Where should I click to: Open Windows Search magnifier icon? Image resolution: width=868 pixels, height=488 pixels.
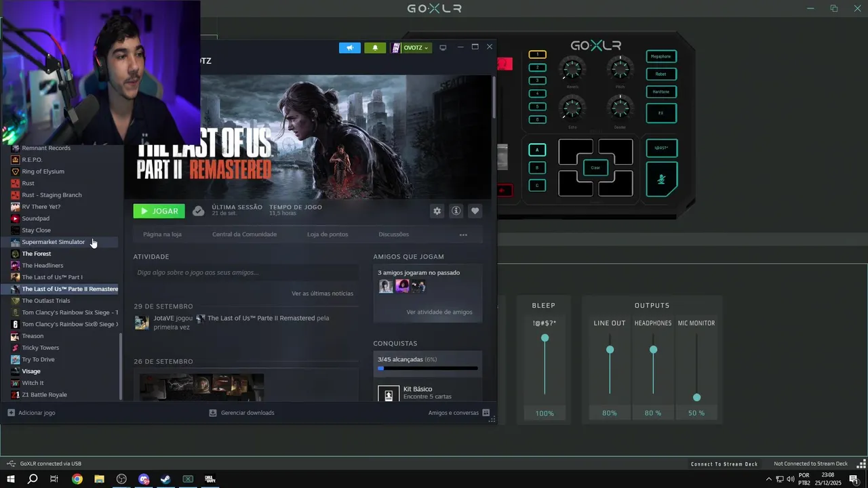point(32,479)
